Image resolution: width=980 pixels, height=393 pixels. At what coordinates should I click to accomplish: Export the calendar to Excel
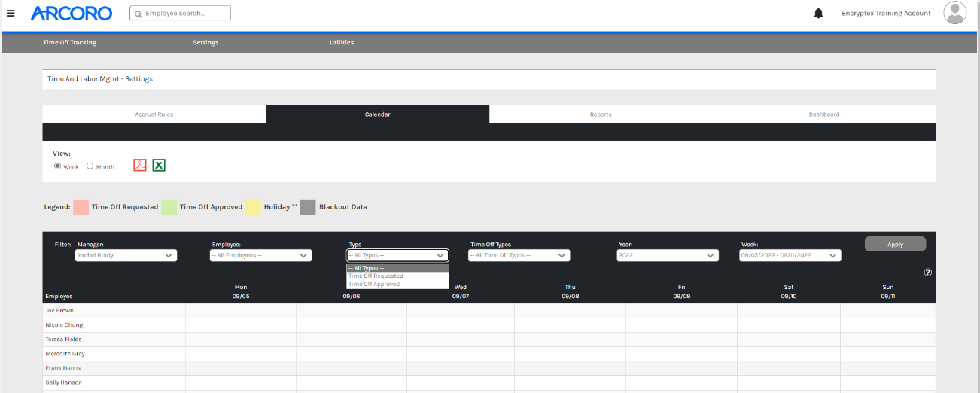159,165
